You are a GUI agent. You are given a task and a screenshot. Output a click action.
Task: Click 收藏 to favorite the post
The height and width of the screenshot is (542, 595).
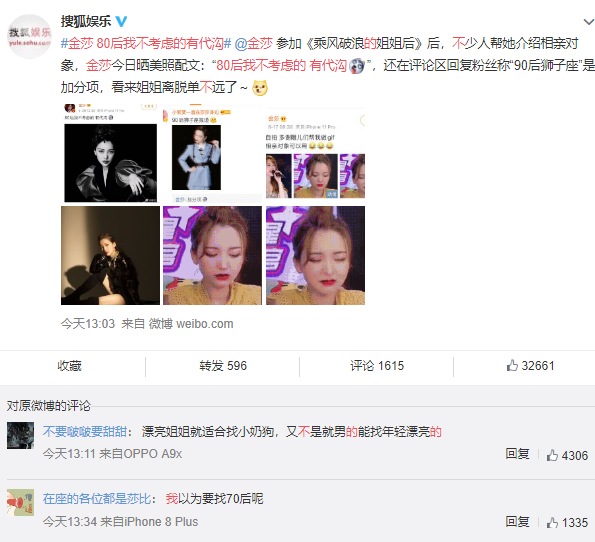tap(69, 366)
